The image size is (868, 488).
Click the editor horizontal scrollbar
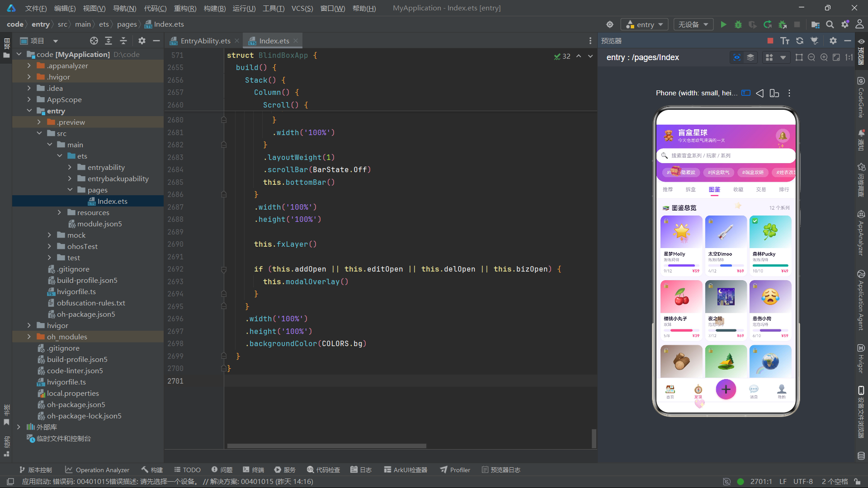(x=326, y=446)
